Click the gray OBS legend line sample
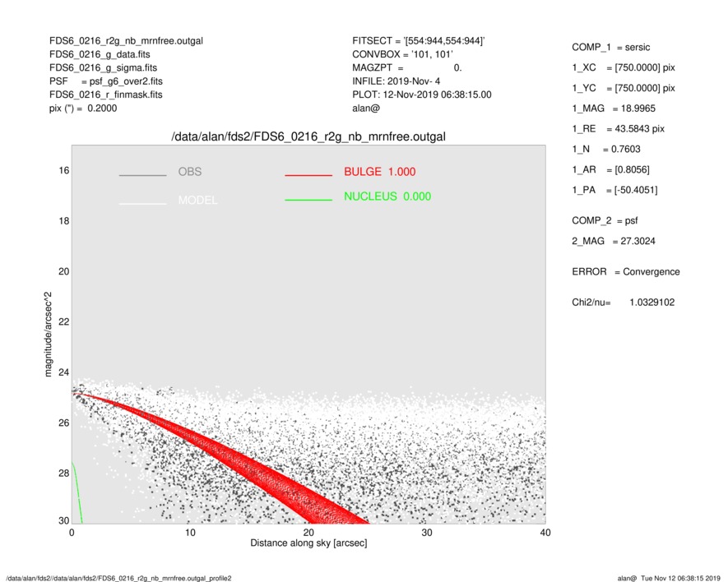Screen dimensions: 728x582 (142, 175)
